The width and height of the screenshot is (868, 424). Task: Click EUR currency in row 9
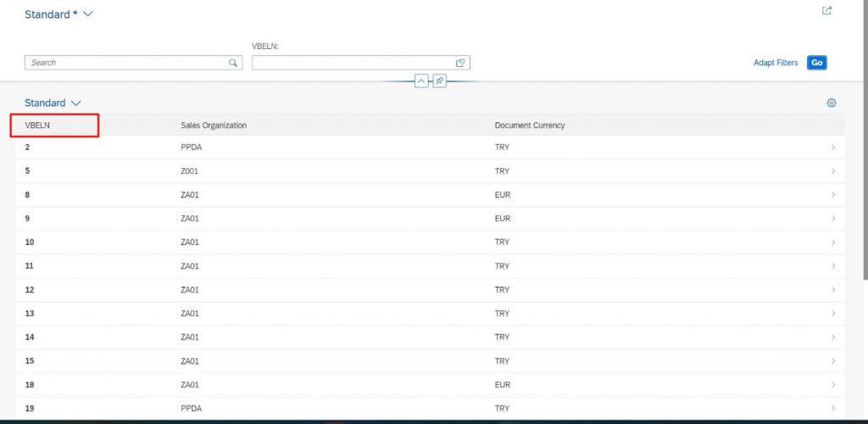pos(503,219)
